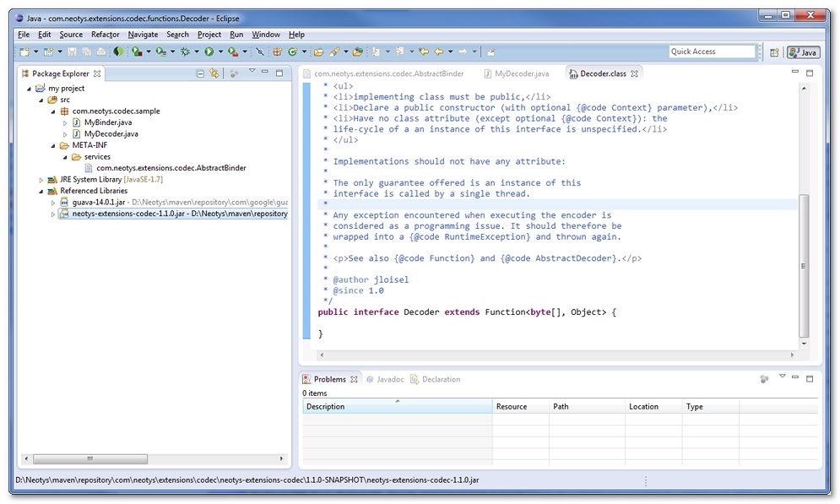This screenshot has width=840, height=504.
Task: Click the Run green play toolbar icon
Action: (208, 52)
